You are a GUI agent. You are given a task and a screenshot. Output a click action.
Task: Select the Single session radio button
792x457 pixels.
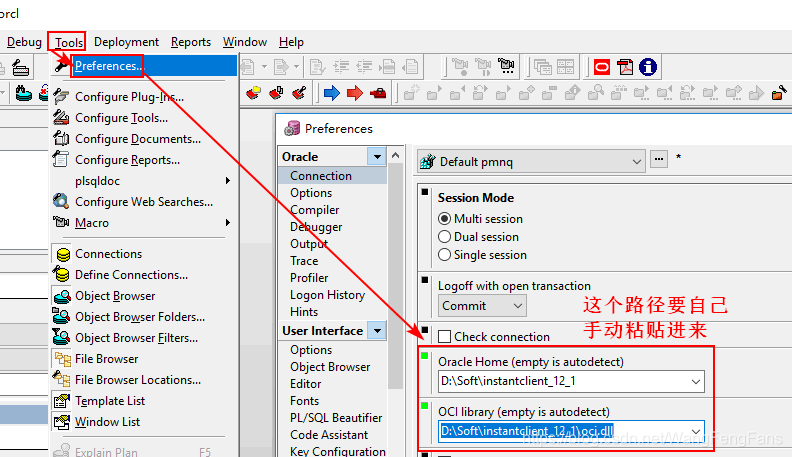tap(444, 255)
